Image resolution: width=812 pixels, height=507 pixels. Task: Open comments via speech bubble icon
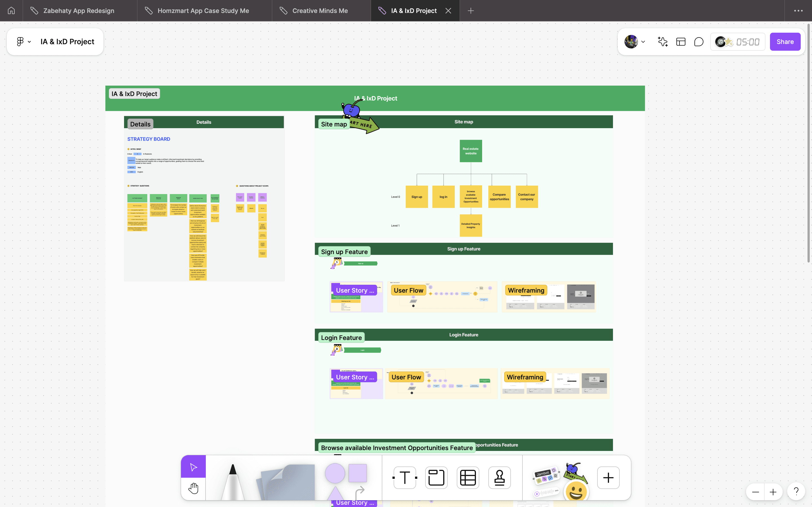[x=699, y=42]
